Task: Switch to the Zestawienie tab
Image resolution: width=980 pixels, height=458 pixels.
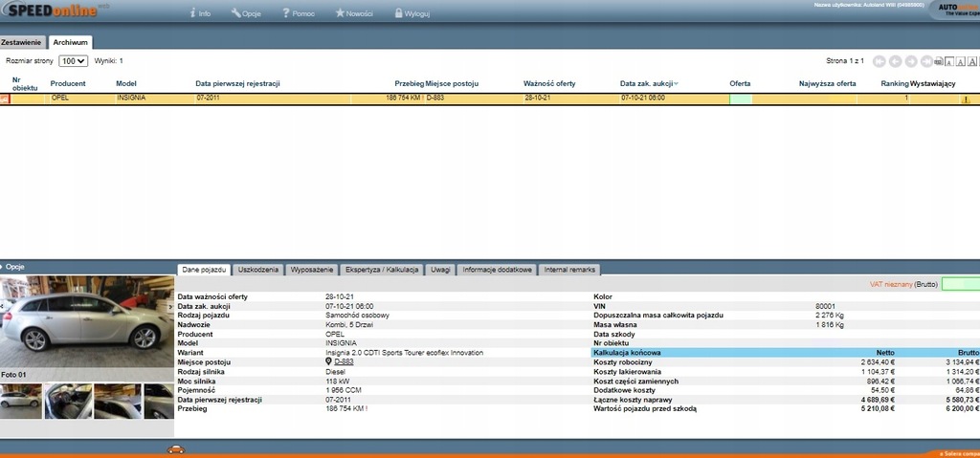Action: pyautogui.click(x=22, y=43)
